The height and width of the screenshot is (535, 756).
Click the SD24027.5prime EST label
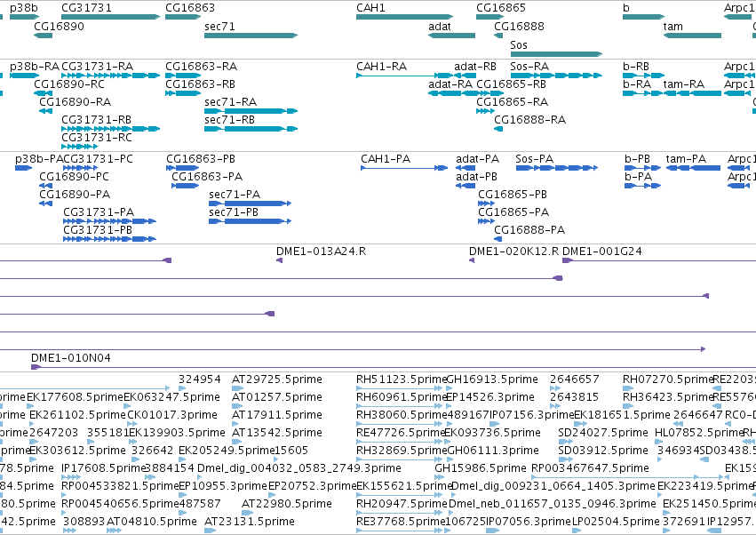click(603, 433)
